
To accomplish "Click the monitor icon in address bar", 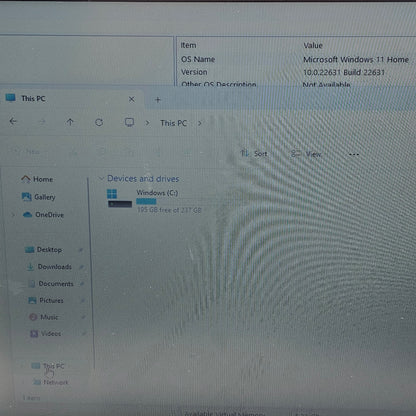I will tap(129, 123).
